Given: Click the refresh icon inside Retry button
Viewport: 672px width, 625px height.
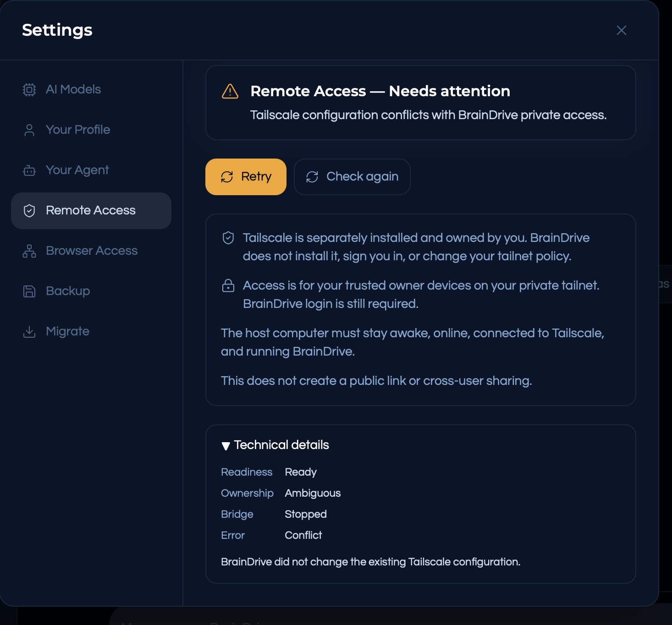Looking at the screenshot, I should coord(227,177).
